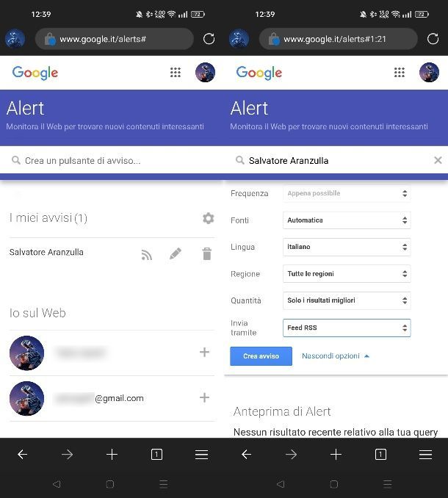Open hamburger menu in right browser
Viewport: 448px width, 498px height.
(425, 455)
